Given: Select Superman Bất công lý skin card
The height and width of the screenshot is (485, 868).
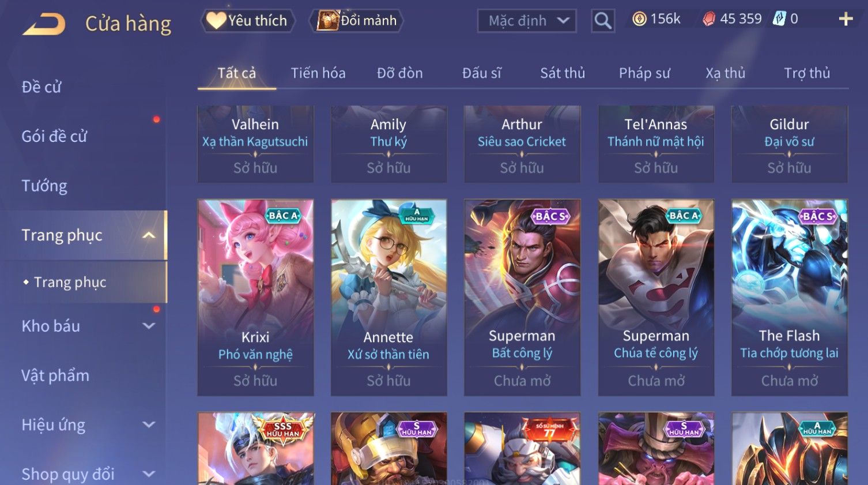Looking at the screenshot, I should click(x=522, y=298).
